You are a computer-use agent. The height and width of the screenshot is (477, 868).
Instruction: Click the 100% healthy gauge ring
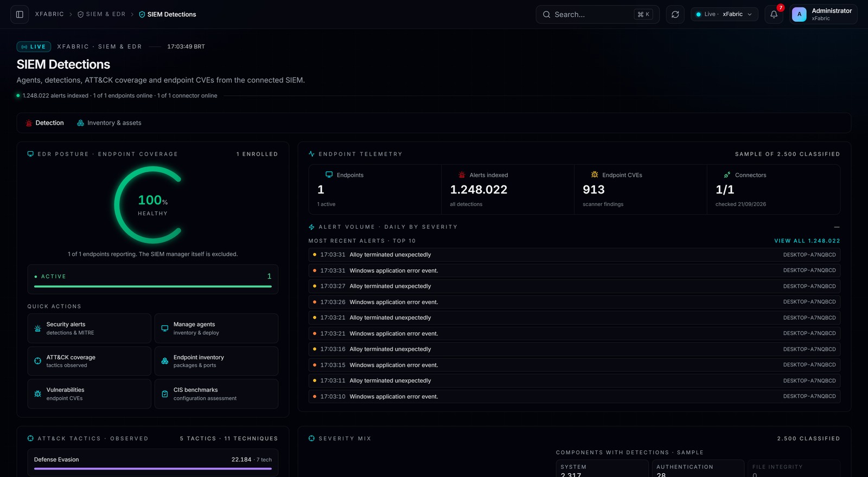(148, 205)
